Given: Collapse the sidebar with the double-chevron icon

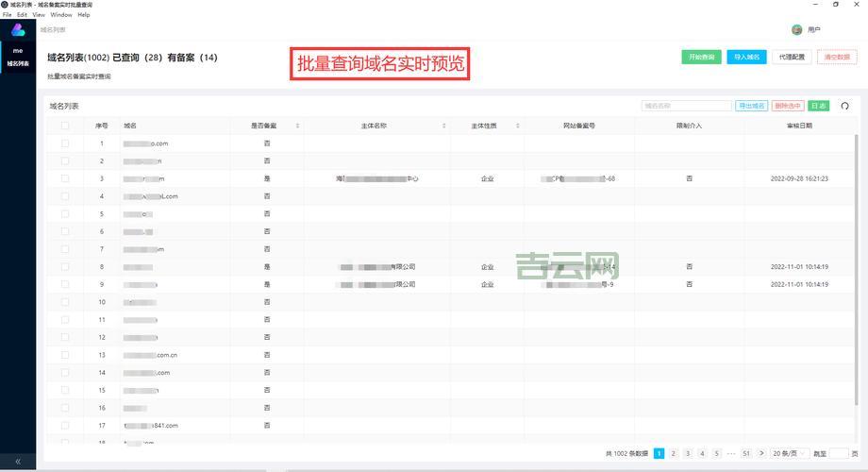Looking at the screenshot, I should coord(18,462).
